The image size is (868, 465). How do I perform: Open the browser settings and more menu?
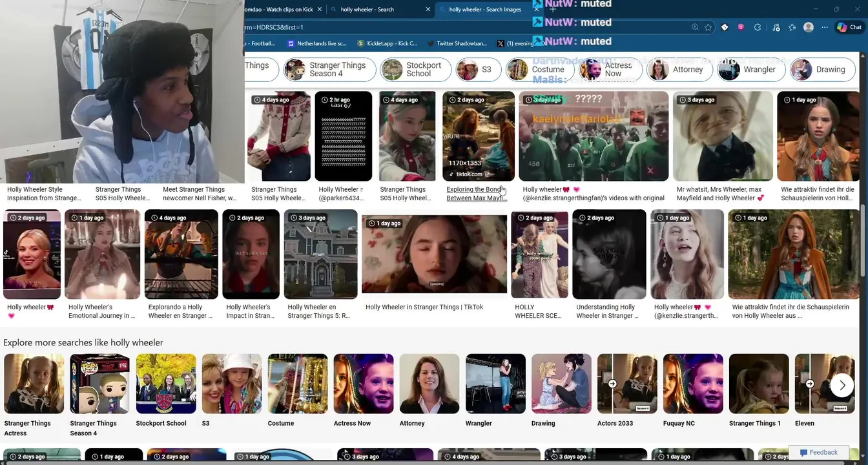(x=825, y=27)
